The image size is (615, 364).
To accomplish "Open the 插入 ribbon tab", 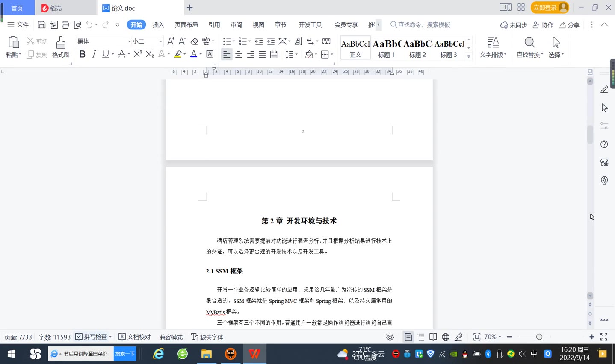I will [x=158, y=25].
